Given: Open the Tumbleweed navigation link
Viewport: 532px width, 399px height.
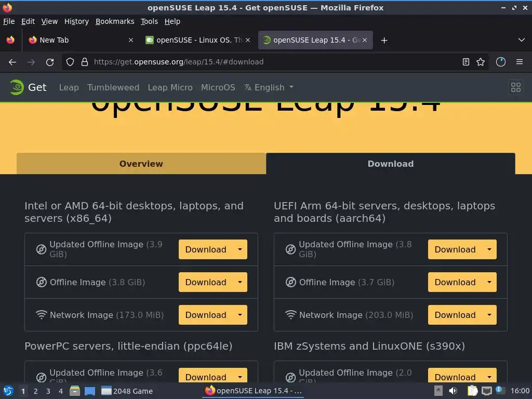Looking at the screenshot, I should pyautogui.click(x=113, y=87).
